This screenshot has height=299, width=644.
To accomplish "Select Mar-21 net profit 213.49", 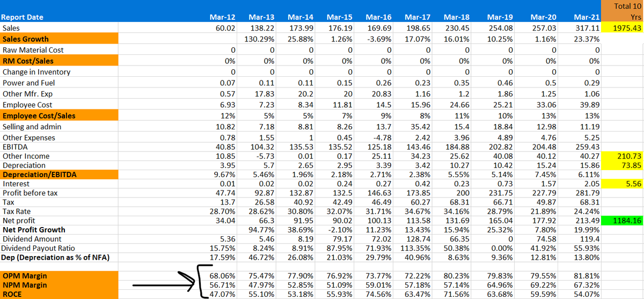I will pos(588,220).
